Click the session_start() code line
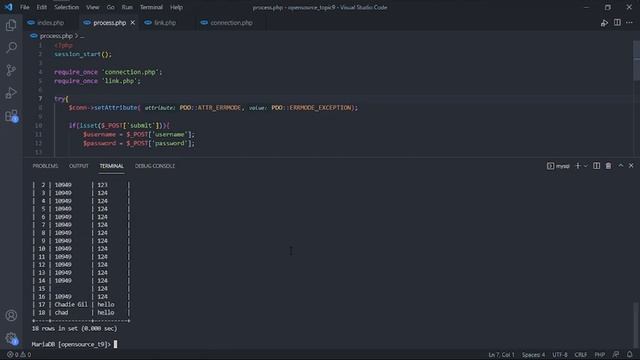640x360 pixels. click(83, 54)
